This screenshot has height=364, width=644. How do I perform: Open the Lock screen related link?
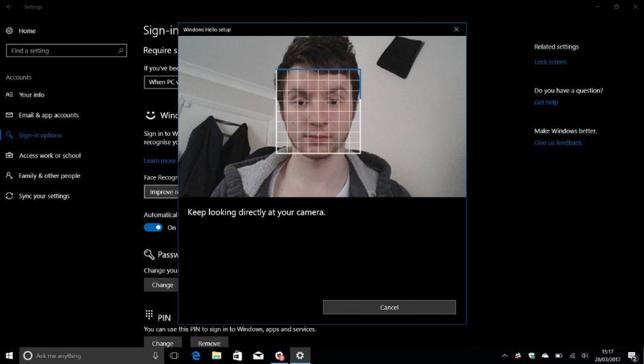[x=550, y=62]
